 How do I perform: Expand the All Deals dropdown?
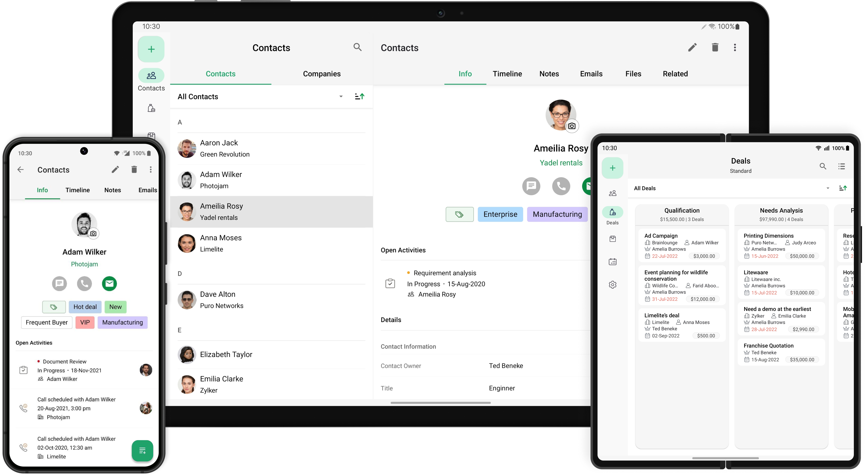[x=828, y=188]
